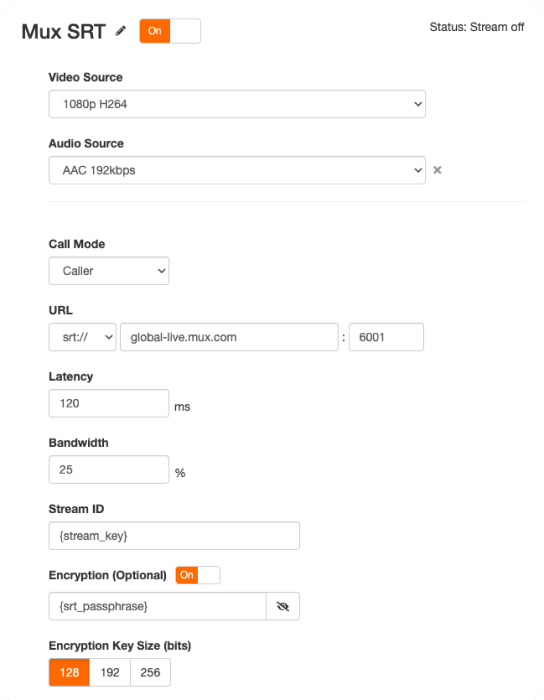Click the Mux SRT title text

(x=63, y=32)
